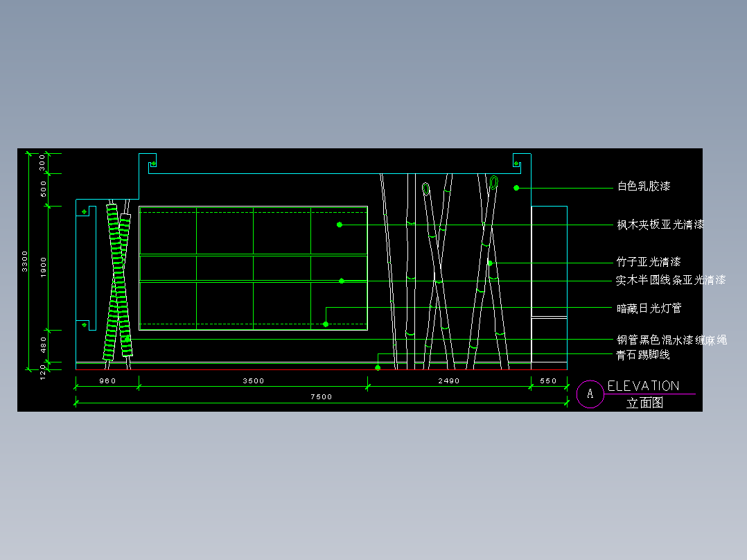This screenshot has height=560, width=747.
Task: Click the 白色乳胶漆 annotation label
Action: click(x=644, y=186)
